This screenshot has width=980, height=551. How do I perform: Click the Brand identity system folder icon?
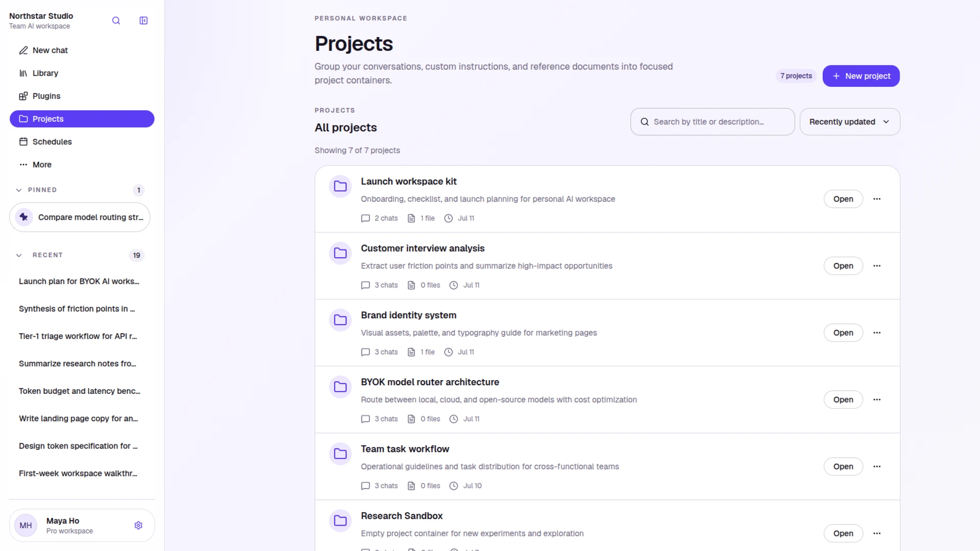pos(340,320)
